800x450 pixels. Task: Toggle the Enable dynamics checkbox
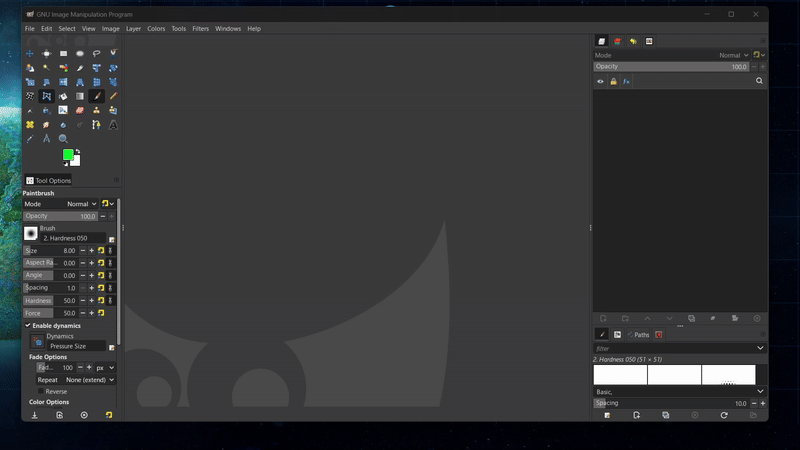click(x=28, y=326)
